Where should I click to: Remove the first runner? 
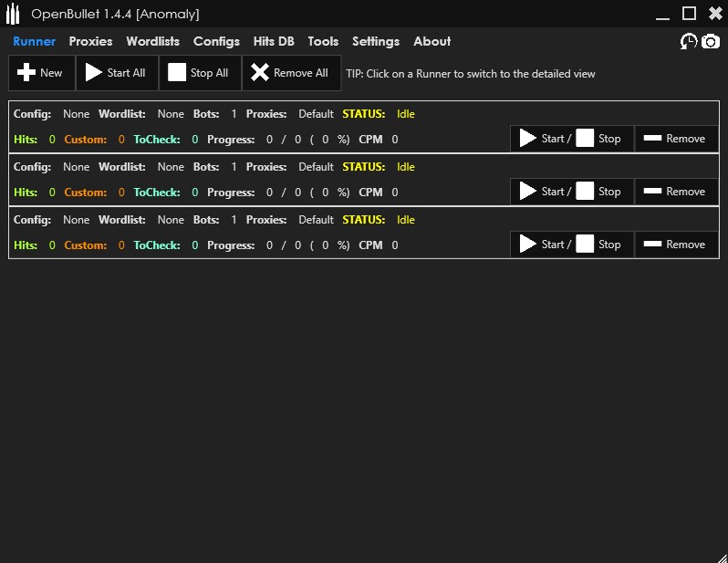click(677, 139)
